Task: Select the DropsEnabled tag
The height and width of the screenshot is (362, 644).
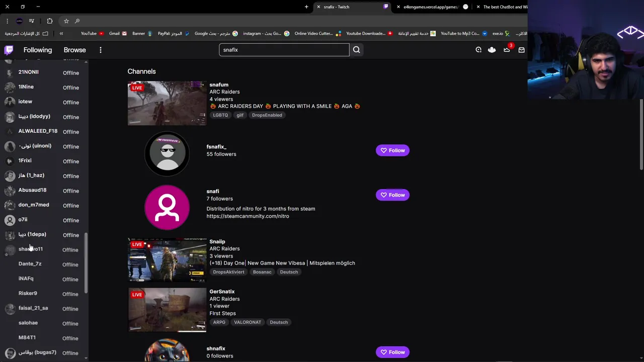Action: [x=267, y=115]
